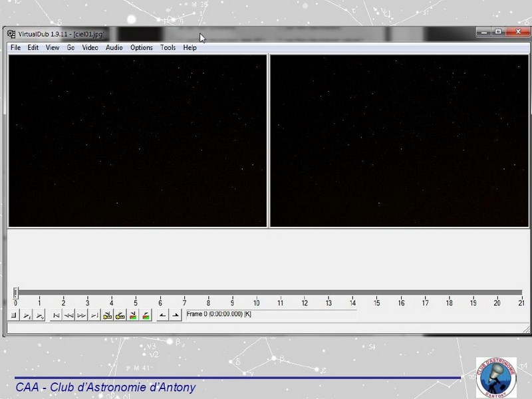This screenshot has width=532, height=399.
Task: Expand the Audio menu
Action: pos(114,48)
